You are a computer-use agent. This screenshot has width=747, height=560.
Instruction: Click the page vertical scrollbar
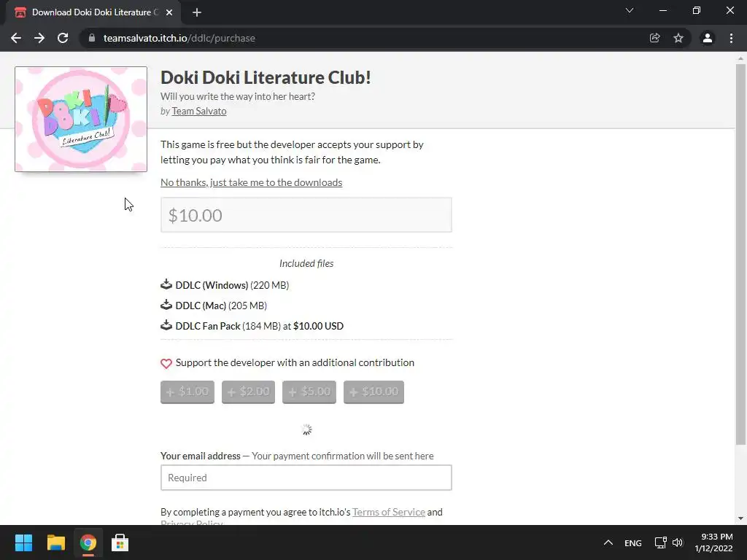(740, 254)
